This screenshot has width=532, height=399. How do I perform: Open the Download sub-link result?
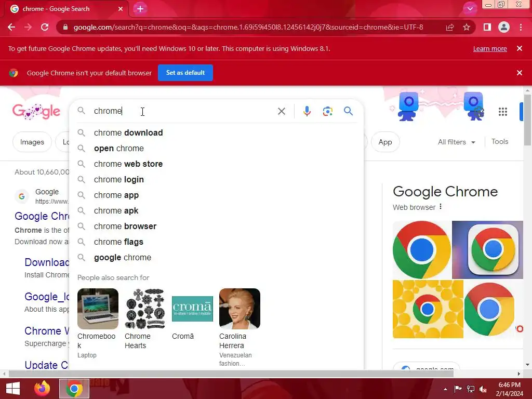pos(47,262)
